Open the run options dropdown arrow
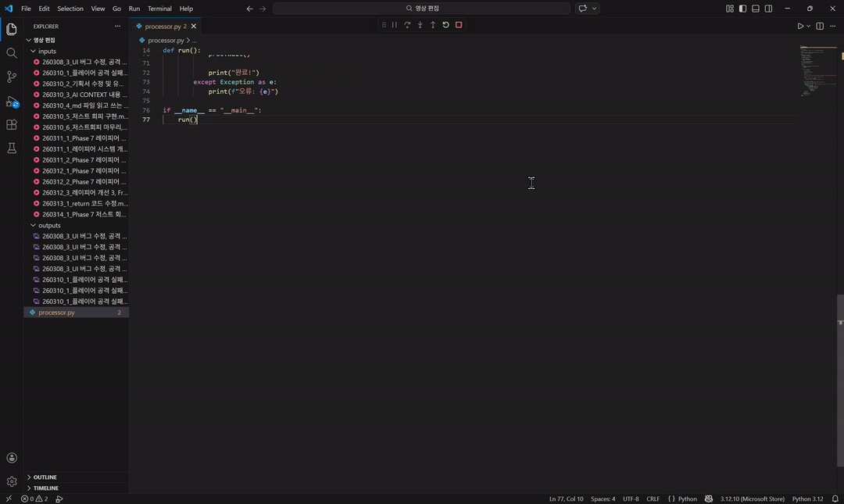 [809, 26]
